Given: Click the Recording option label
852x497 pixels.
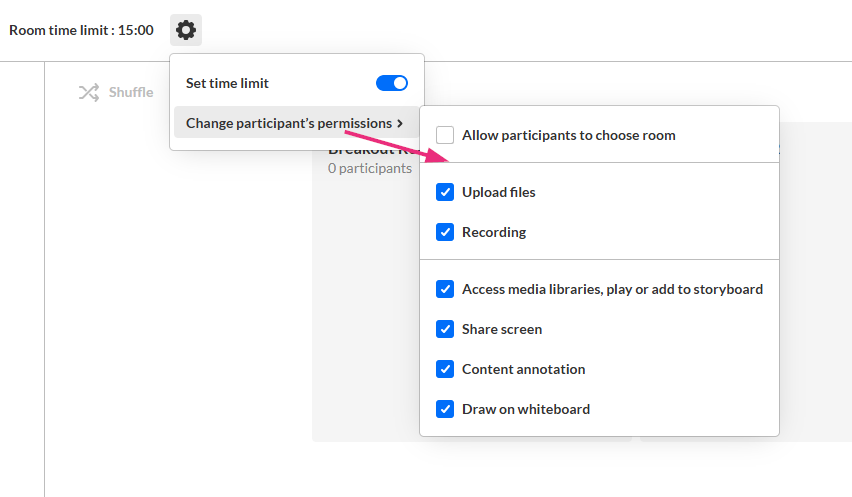Looking at the screenshot, I should (x=494, y=232).
